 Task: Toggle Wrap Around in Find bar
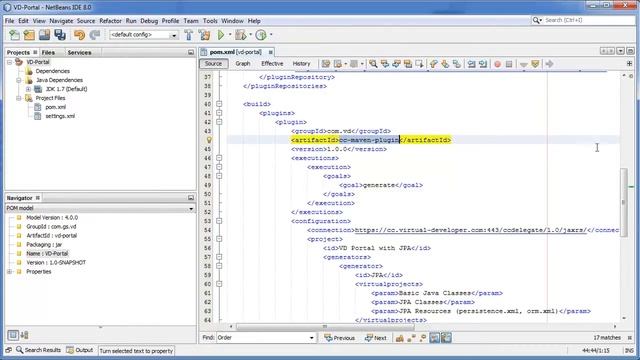pos(446,338)
